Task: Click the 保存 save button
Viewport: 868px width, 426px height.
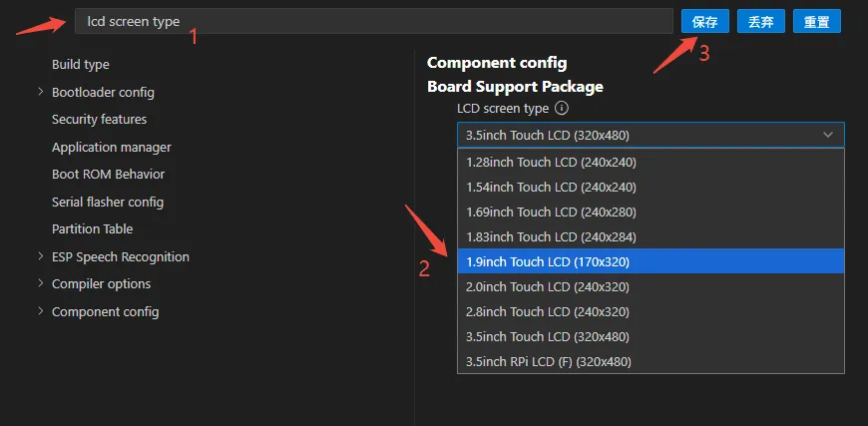Action: coord(704,21)
